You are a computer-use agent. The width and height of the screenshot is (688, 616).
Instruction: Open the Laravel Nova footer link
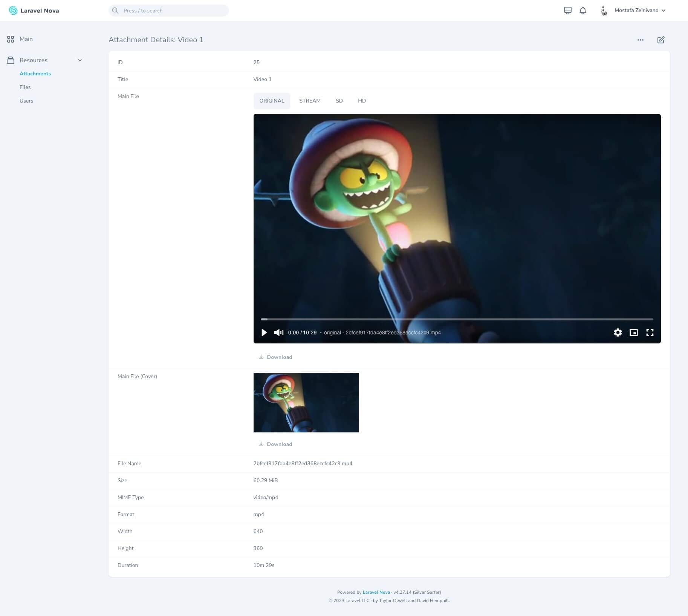coord(376,592)
